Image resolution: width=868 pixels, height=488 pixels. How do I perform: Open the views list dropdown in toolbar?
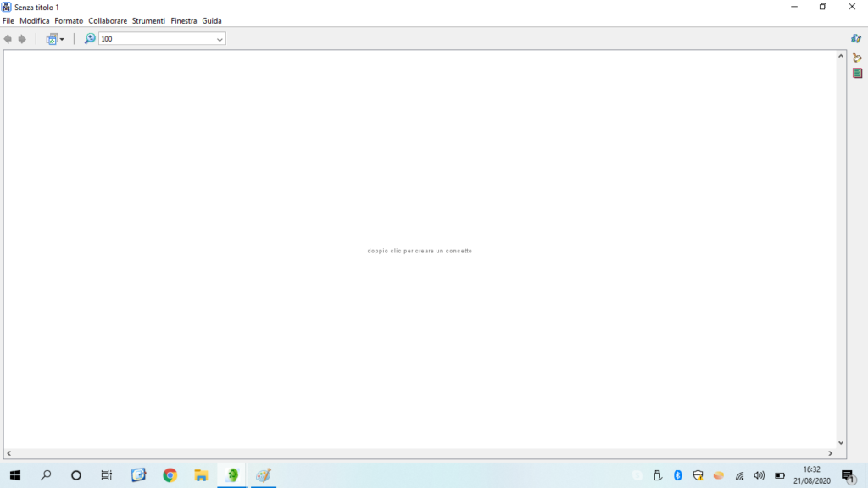[55, 39]
